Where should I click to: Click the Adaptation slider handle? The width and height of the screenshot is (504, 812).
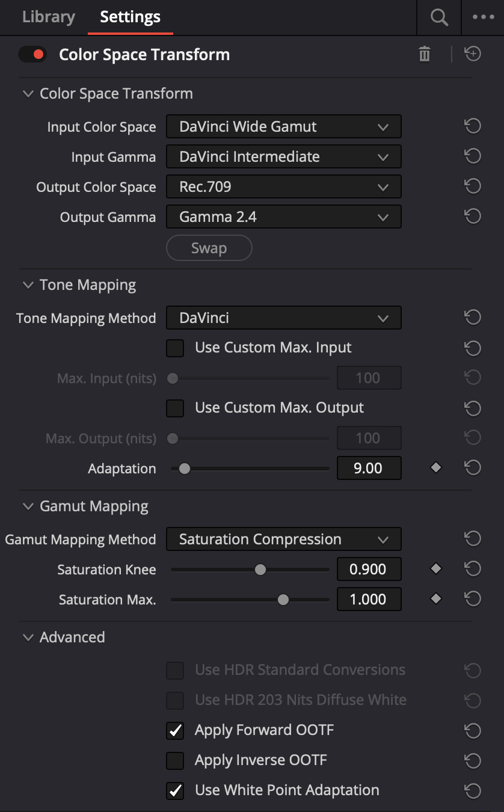click(x=185, y=468)
